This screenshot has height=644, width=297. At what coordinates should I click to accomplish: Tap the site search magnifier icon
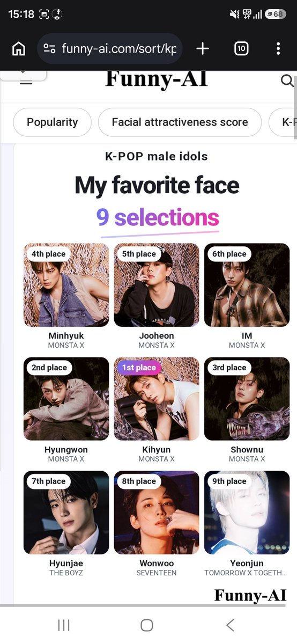pos(287,81)
